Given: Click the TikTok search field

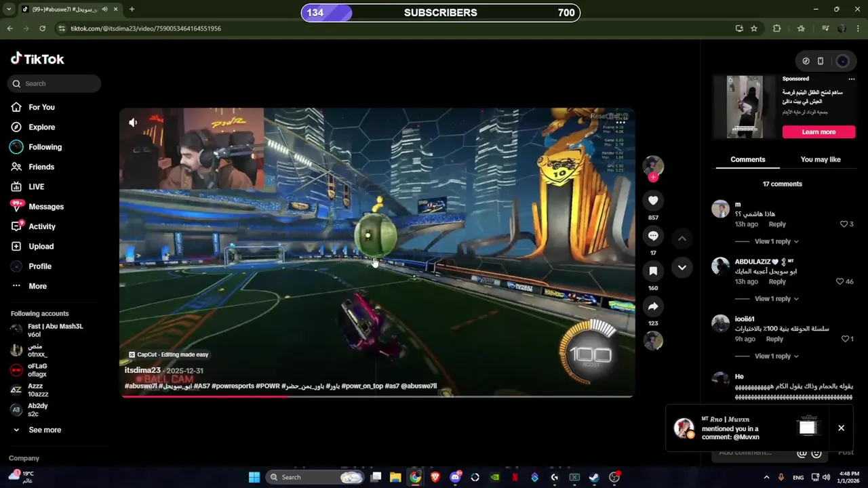Looking at the screenshot, I should [55, 83].
